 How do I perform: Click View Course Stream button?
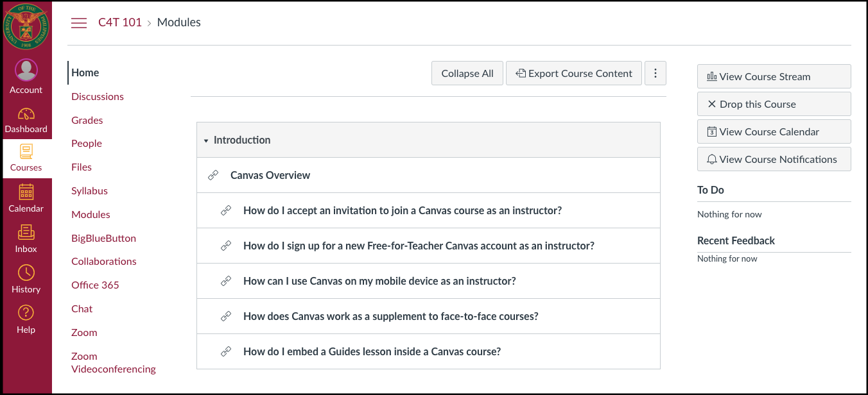[774, 76]
